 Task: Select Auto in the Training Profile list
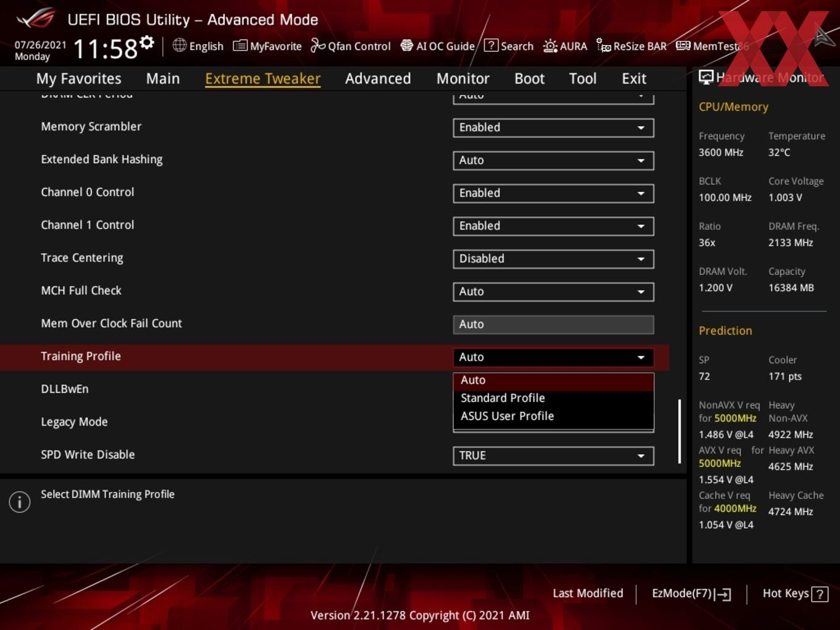point(553,380)
